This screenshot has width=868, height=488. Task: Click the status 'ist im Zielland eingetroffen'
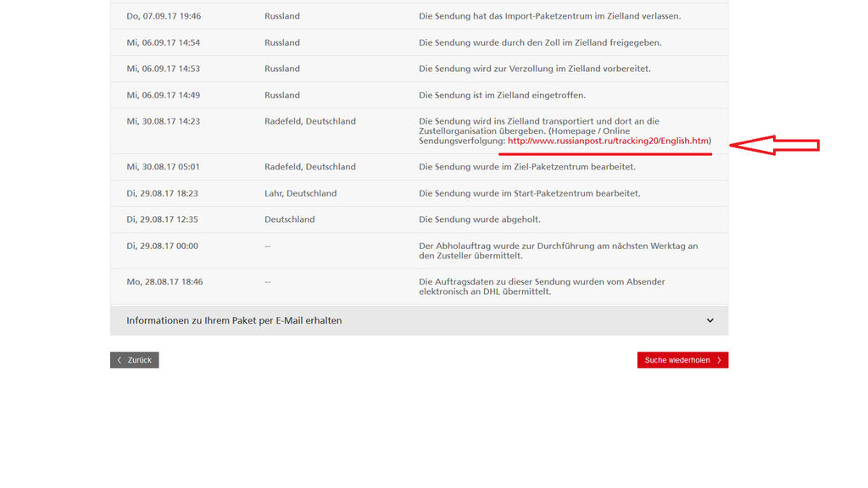(x=502, y=95)
